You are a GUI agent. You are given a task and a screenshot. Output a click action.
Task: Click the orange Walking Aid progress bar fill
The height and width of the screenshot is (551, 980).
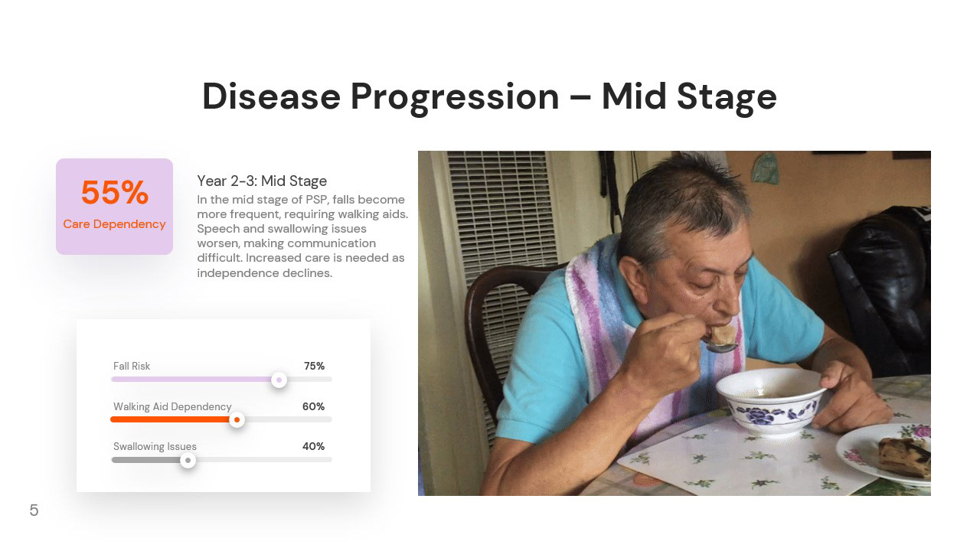[x=174, y=419]
